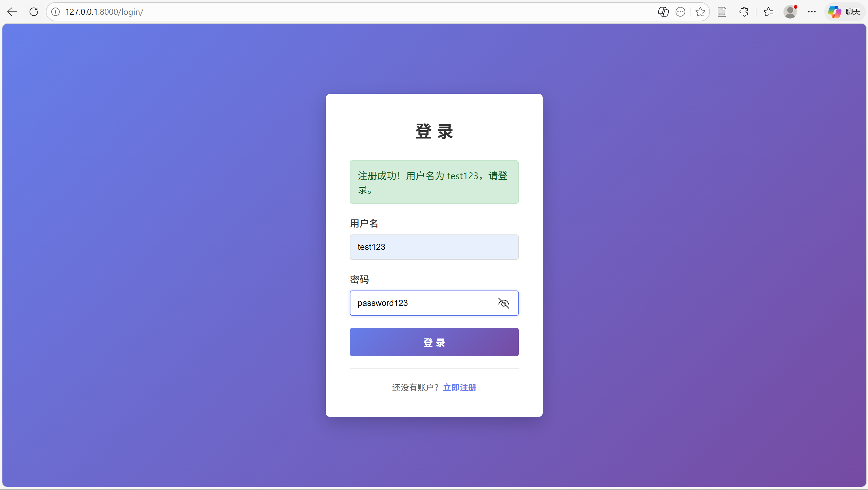Screen dimensions: 868x490
Task: Add this page to favorites star
Action: 700,12
